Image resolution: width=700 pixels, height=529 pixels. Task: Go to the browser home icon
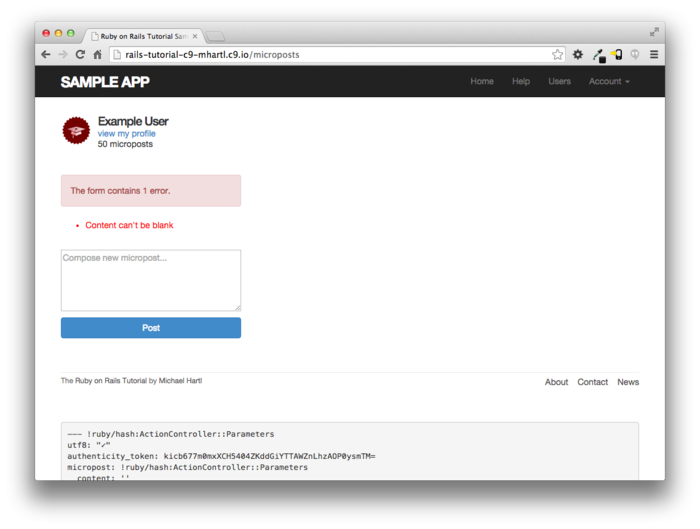click(97, 54)
